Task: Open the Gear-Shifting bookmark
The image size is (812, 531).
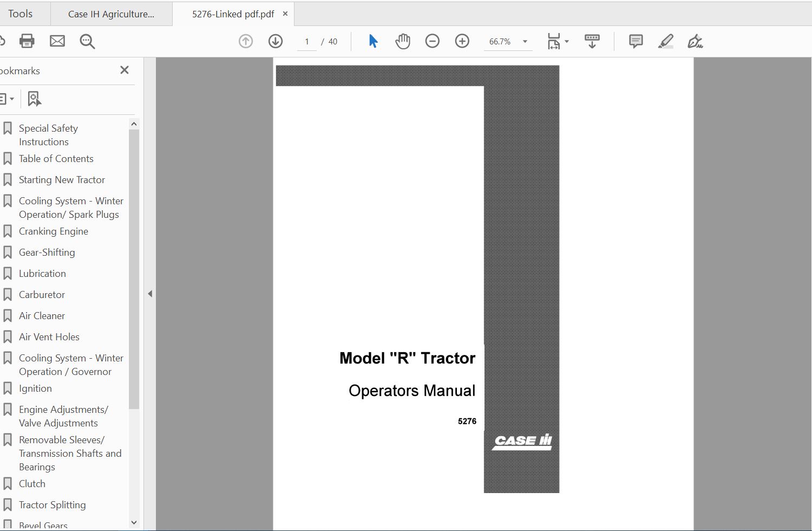Action: [47, 252]
